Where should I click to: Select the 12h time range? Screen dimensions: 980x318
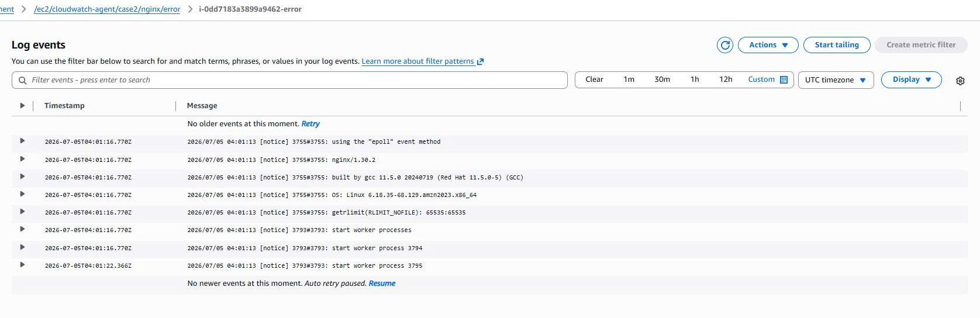click(726, 79)
